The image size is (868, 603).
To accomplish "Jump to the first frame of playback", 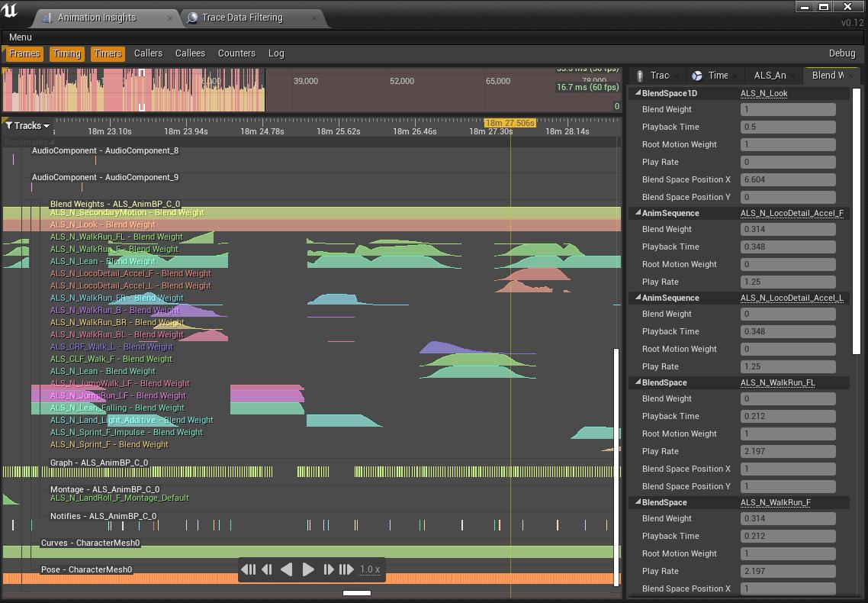I will pyautogui.click(x=248, y=569).
